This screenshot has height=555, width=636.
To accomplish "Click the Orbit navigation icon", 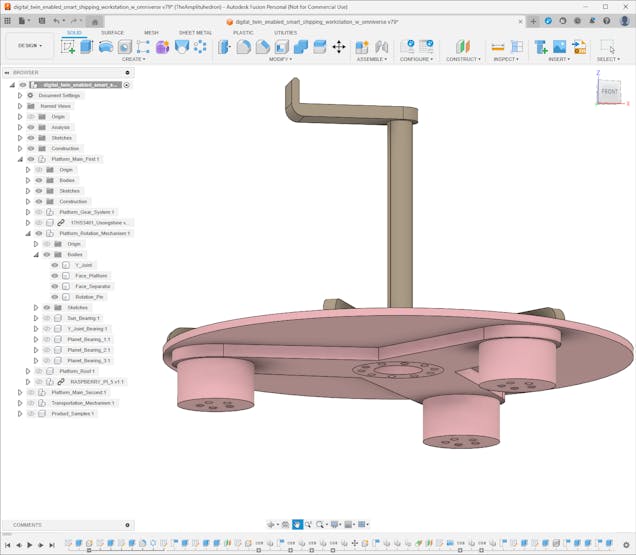I will 271,524.
